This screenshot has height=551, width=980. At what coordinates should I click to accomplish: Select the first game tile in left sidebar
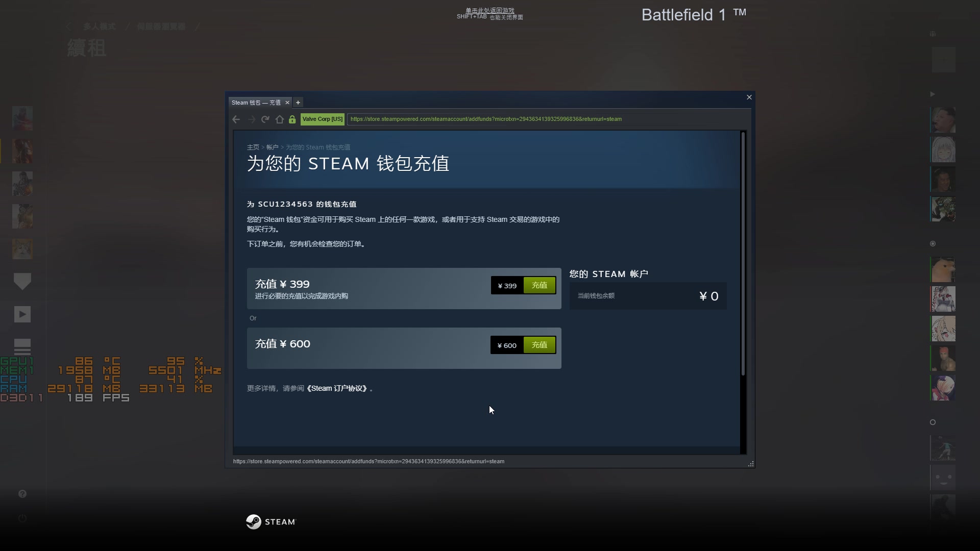coord(22,118)
